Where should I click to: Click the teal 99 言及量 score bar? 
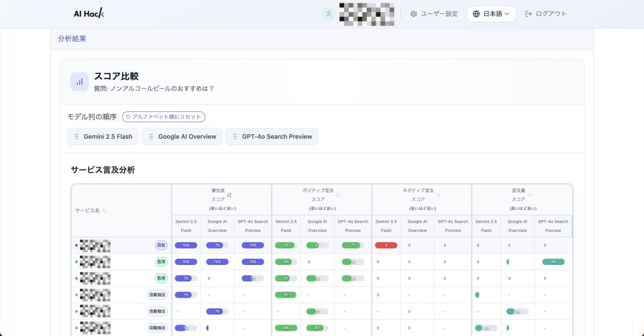553,262
